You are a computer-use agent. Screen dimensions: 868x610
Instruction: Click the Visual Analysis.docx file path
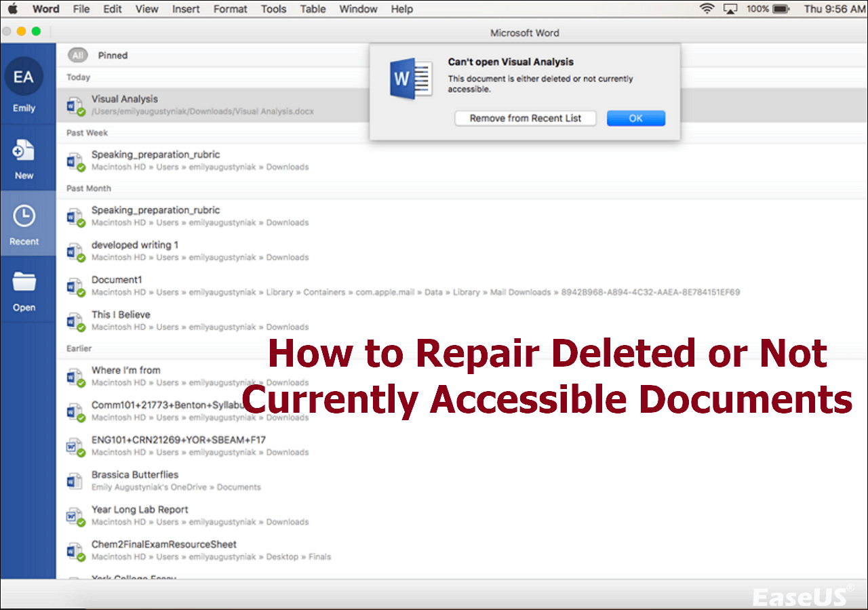203,111
